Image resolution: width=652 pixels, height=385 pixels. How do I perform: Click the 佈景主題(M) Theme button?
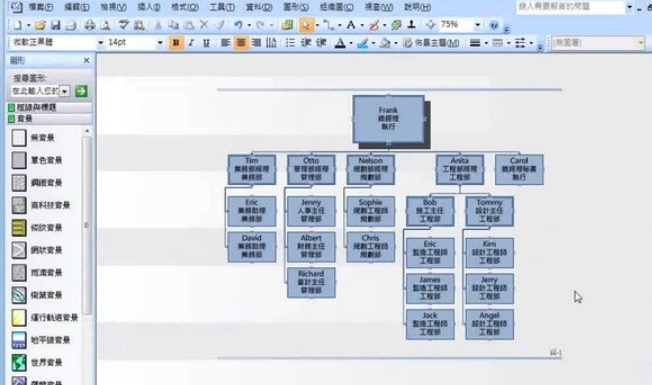(x=431, y=42)
